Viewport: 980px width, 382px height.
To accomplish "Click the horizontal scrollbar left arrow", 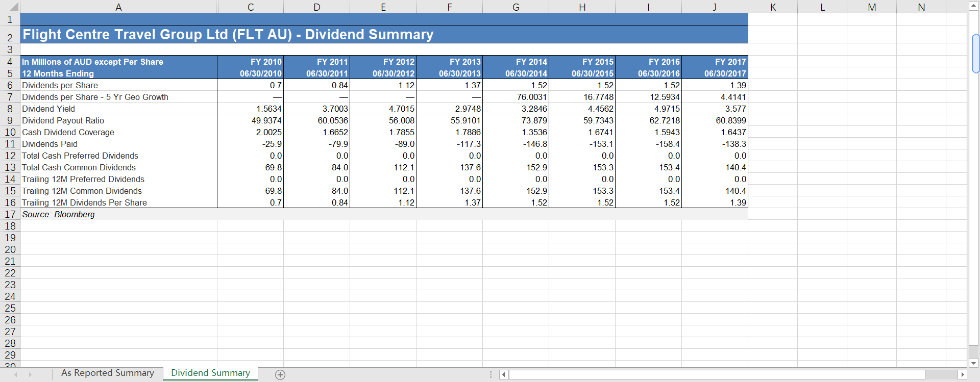I will tap(504, 375).
